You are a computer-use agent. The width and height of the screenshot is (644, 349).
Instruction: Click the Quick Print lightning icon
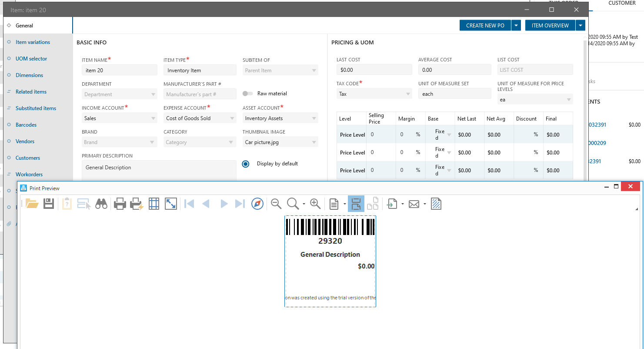point(137,204)
